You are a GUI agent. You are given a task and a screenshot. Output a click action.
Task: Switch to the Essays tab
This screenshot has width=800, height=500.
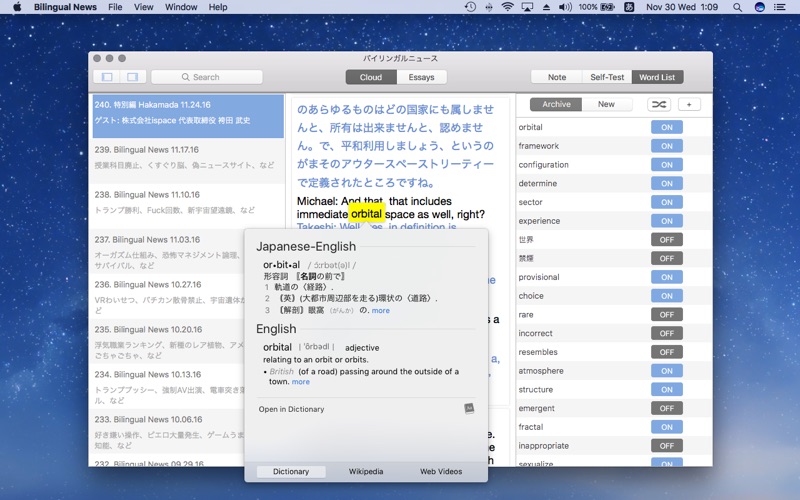[x=421, y=77]
